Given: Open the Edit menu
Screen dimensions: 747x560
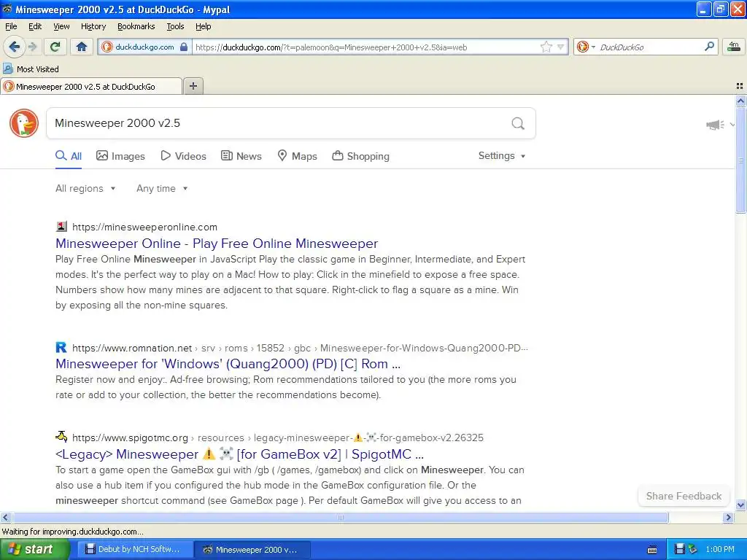Looking at the screenshot, I should 35,26.
